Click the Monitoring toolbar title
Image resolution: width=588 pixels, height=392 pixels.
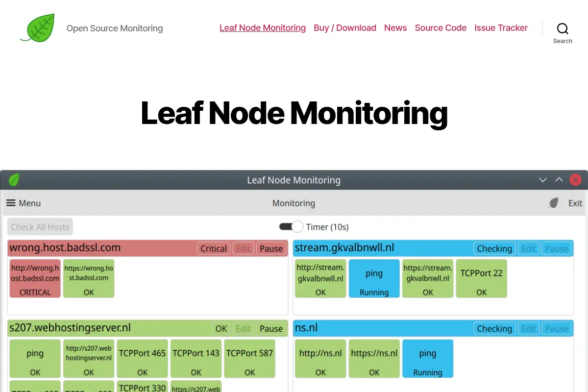click(x=294, y=203)
